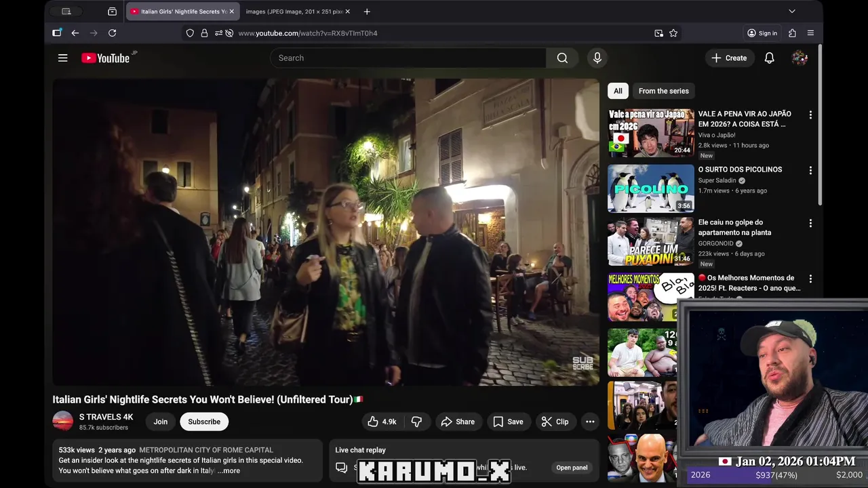The width and height of the screenshot is (868, 488).
Task: Open options for O SURTO DOS PICOLINOS video
Action: 810,171
